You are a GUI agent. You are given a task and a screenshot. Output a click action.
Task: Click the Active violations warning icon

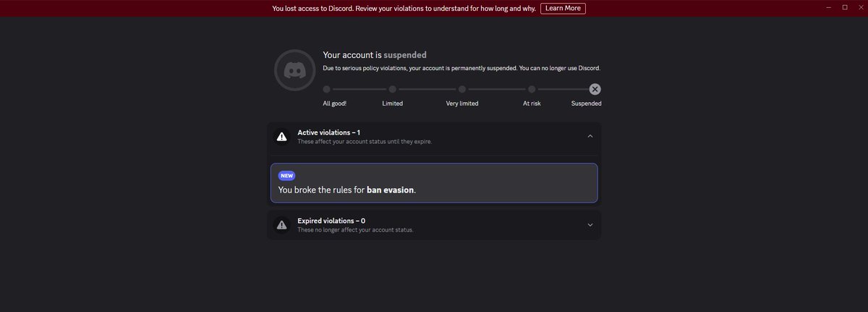point(282,136)
